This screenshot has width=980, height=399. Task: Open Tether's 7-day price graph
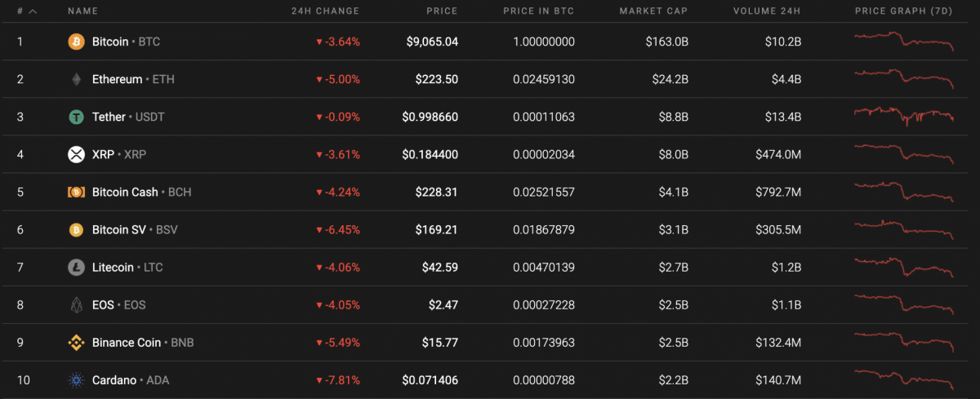coord(903,116)
